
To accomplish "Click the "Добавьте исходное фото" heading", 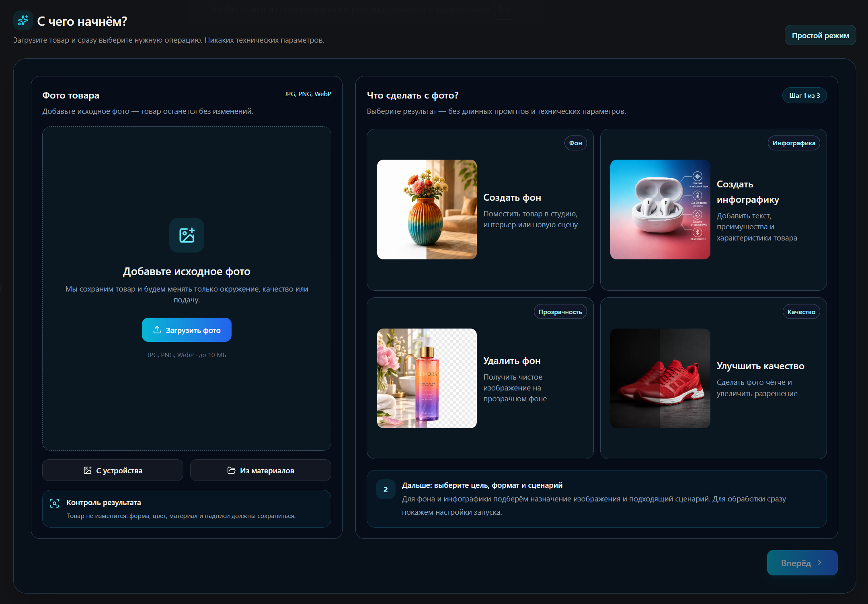I will [187, 271].
